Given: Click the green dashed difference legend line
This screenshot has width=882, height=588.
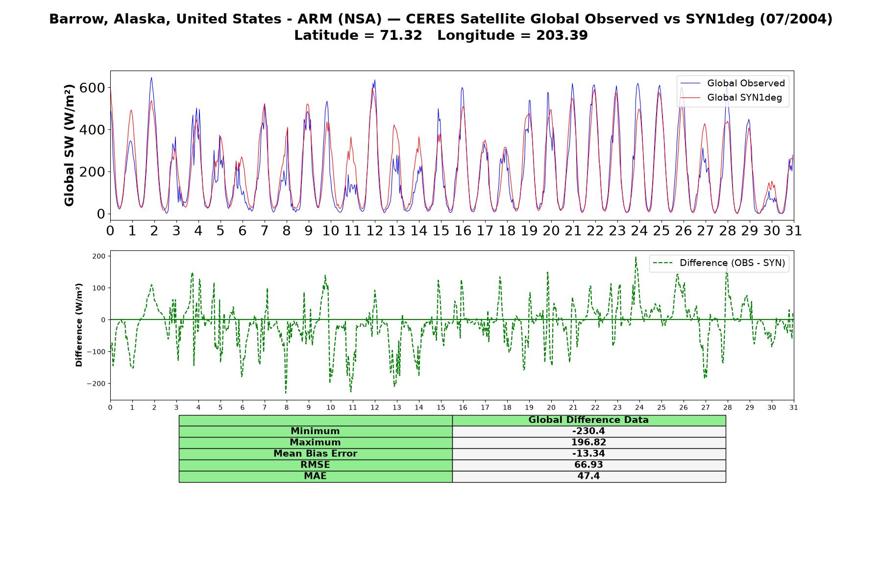Looking at the screenshot, I should [x=663, y=263].
